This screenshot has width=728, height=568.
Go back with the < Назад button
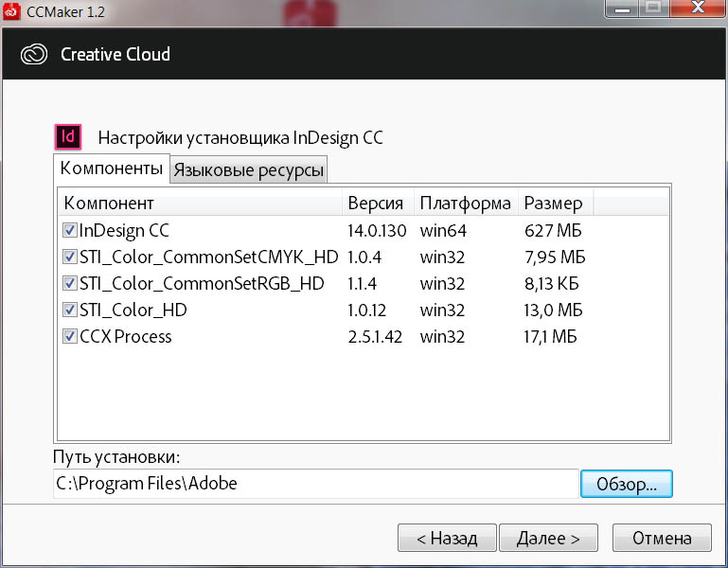447,538
